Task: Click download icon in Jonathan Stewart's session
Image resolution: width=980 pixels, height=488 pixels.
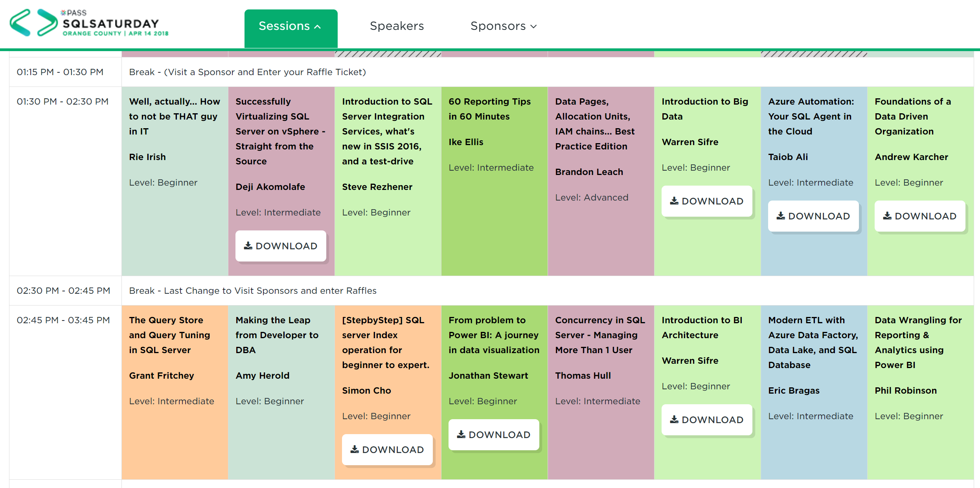Action: click(x=461, y=434)
